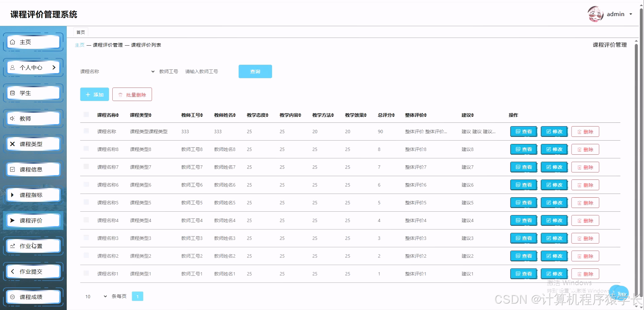Image resolution: width=644 pixels, height=310 pixels.
Task: Switch to the 首页 tab
Action: [x=80, y=32]
